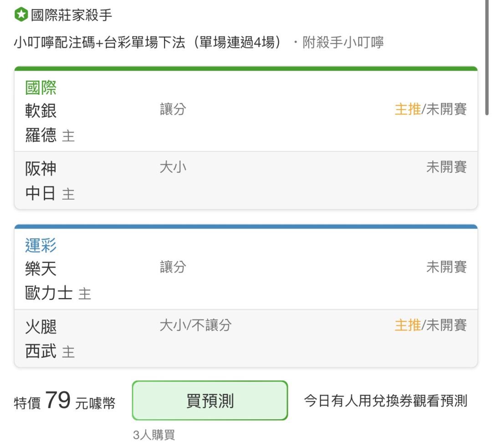Open the 國際莊家殺手 title link

(72, 15)
